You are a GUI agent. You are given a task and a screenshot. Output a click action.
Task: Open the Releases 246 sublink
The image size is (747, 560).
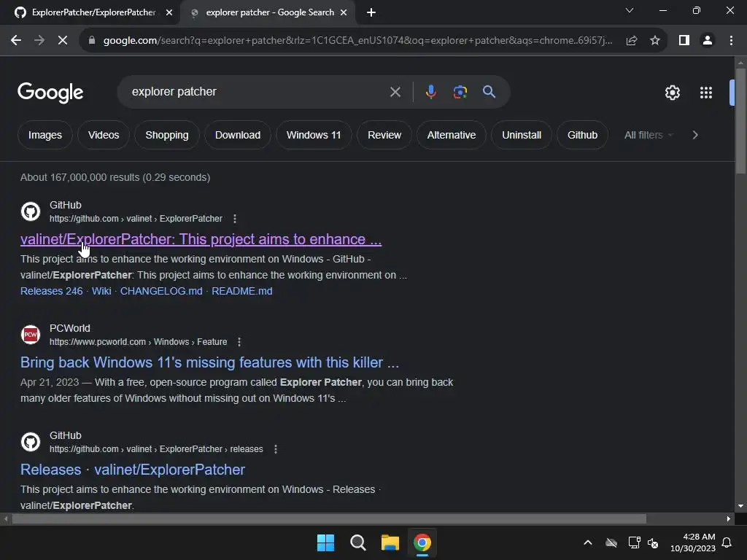pyautogui.click(x=52, y=291)
